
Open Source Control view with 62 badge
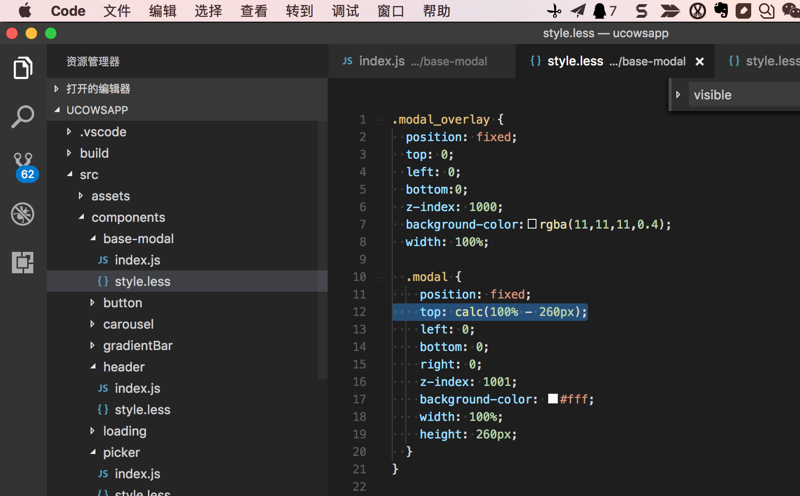[25, 167]
